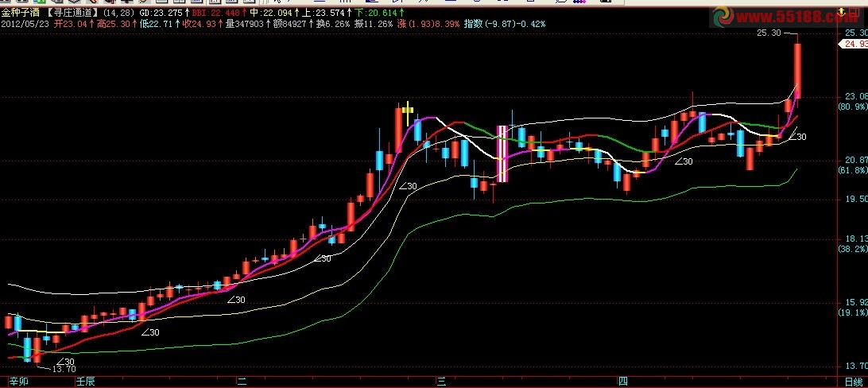Switch period via the 日线 label
This screenshot has height=388, width=868.
854,382
